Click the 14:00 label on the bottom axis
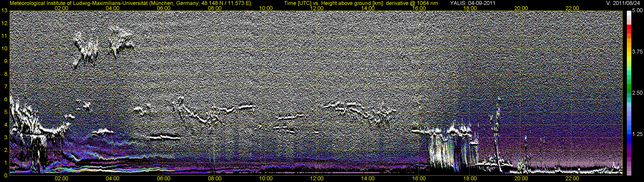 click(x=368, y=179)
